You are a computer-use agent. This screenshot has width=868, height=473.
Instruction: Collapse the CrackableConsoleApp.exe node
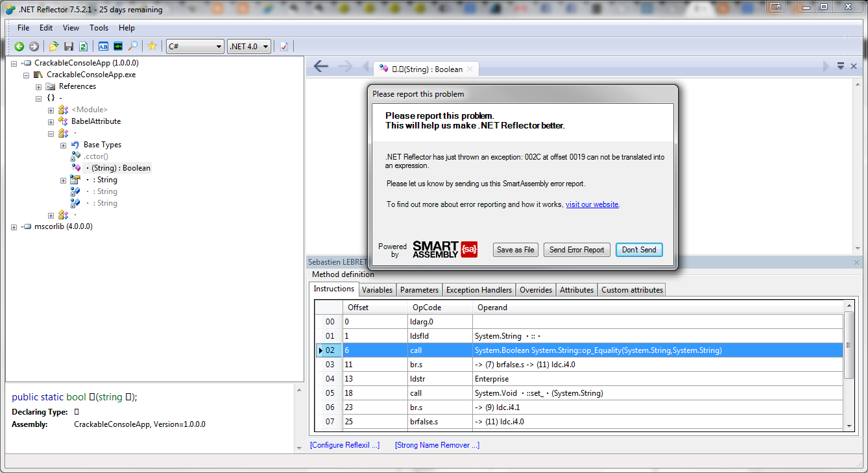[27, 75]
